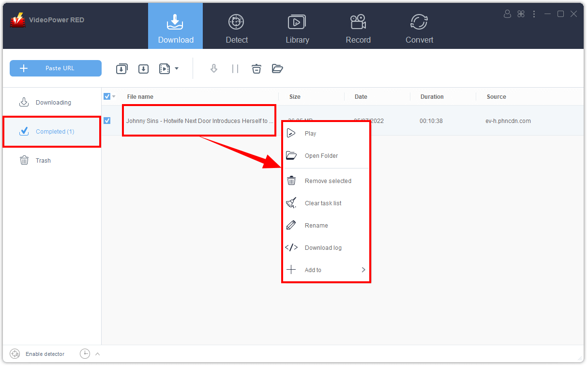Image resolution: width=588 pixels, height=367 pixels.
Task: Sort by Date column header
Action: [361, 97]
